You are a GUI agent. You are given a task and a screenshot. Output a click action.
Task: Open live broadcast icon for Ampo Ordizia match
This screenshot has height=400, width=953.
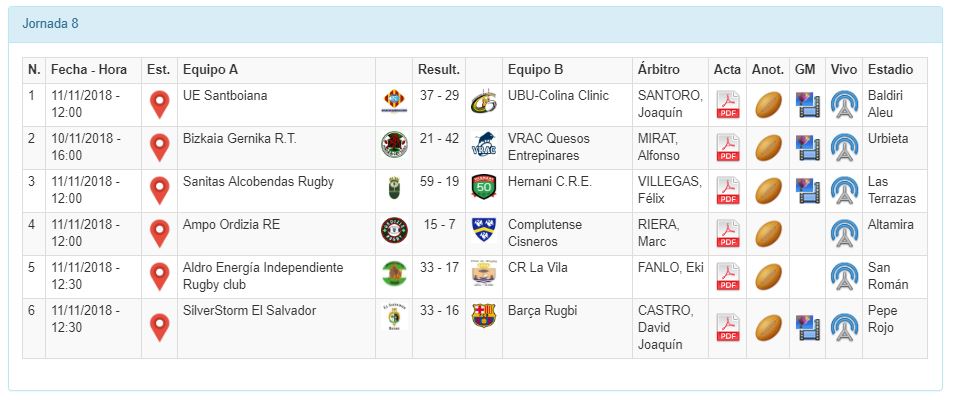[844, 234]
